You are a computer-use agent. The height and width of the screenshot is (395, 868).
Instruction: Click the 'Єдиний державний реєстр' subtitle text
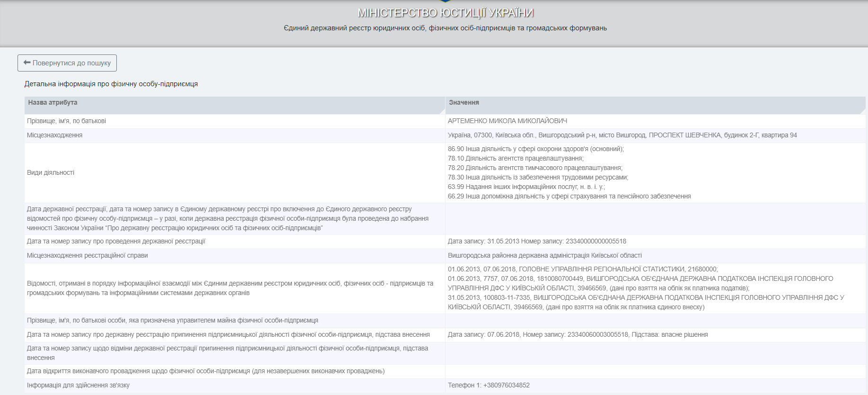[x=445, y=28]
